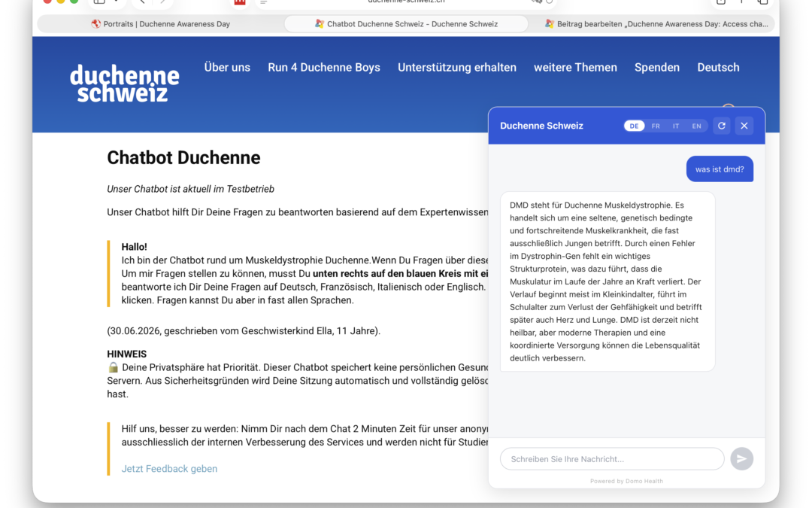812x508 pixels.
Task: Switch chatbot language to EN
Action: 696,126
